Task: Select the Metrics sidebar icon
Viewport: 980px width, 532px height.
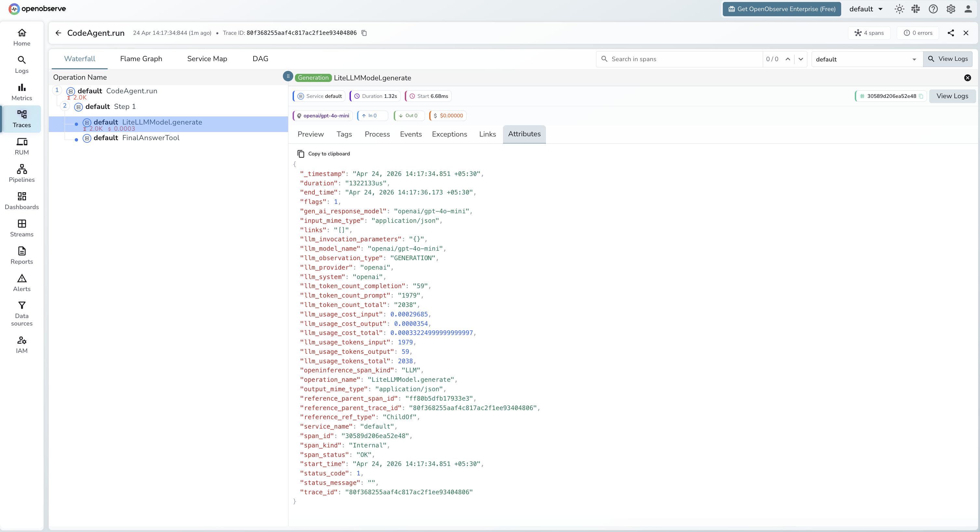Action: (x=21, y=91)
